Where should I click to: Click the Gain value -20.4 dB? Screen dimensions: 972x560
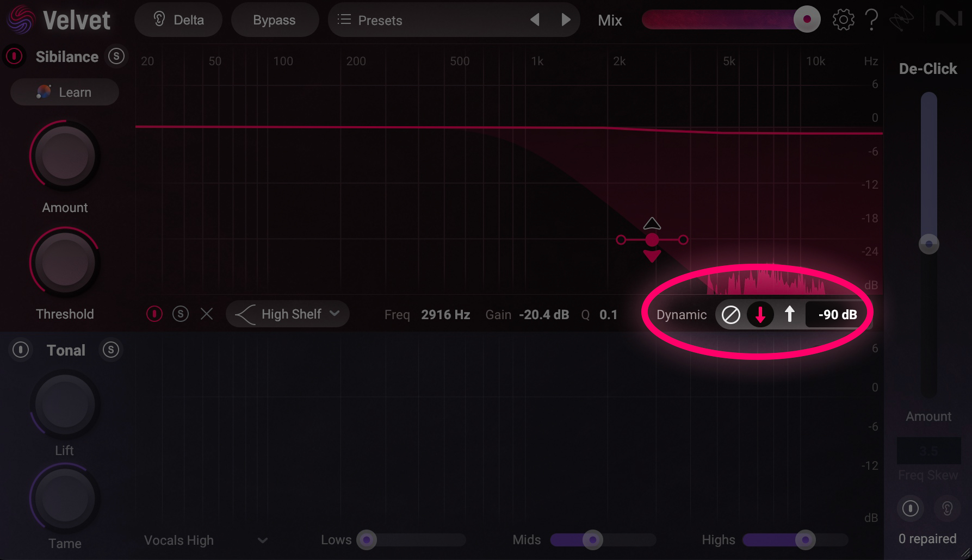[544, 314]
